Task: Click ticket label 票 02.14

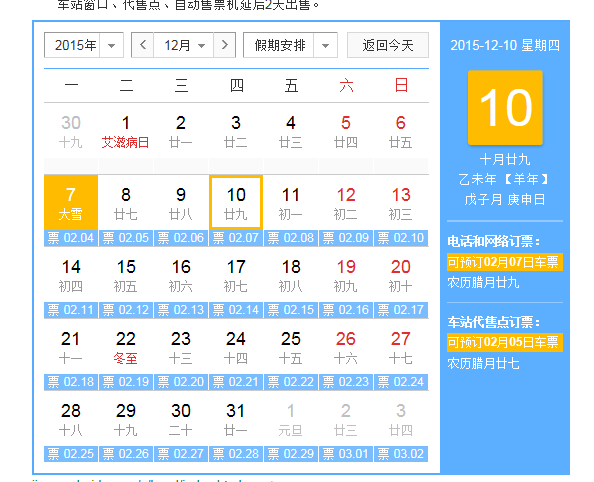Action: [236, 310]
